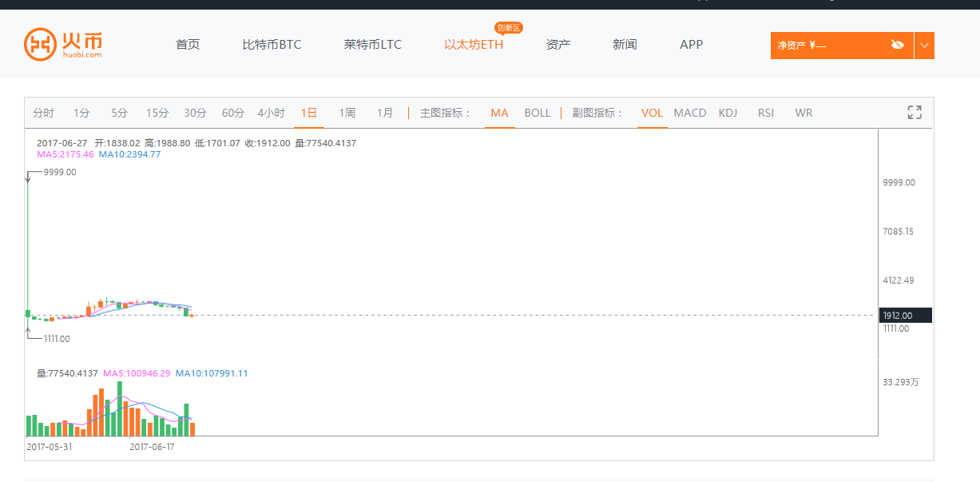Screen dimensions: 980x482
Task: Expand the net assets dropdown arrow
Action: coord(924,46)
